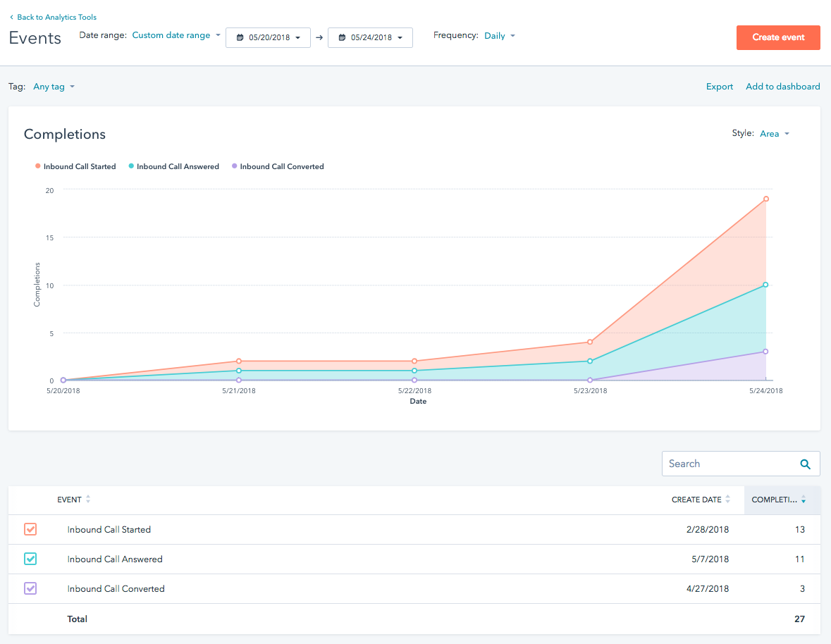Sort by the Event column arrows
This screenshot has height=644, width=831.
pyautogui.click(x=88, y=500)
